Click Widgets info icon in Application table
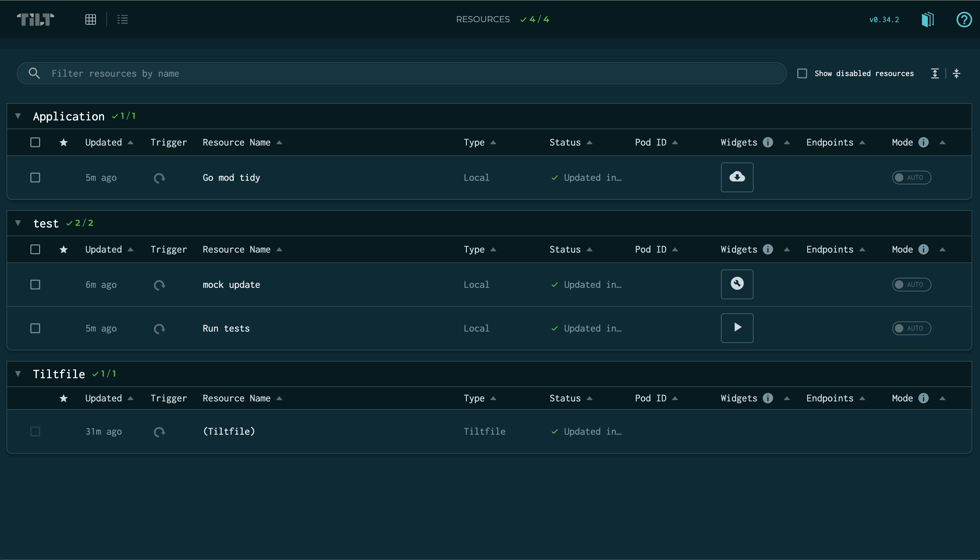 pos(768,142)
